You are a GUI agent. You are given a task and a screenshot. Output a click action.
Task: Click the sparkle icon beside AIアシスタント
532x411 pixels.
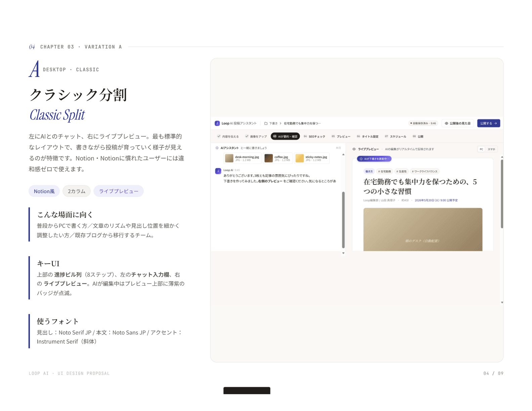[x=217, y=148]
